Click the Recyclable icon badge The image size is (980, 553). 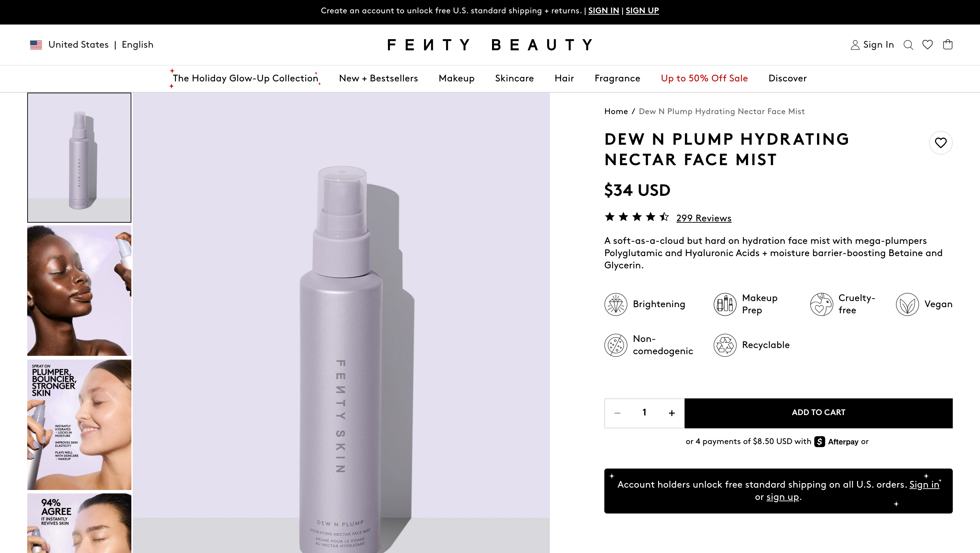pos(725,345)
